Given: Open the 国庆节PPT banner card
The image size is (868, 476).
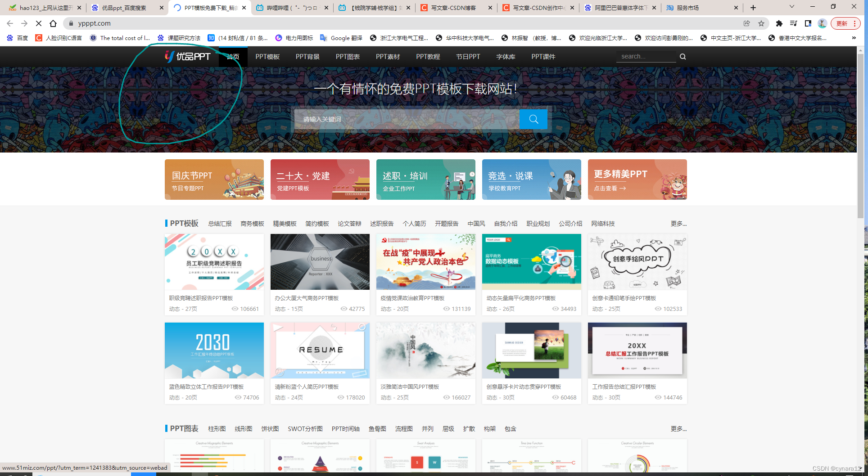Looking at the screenshot, I should point(214,180).
